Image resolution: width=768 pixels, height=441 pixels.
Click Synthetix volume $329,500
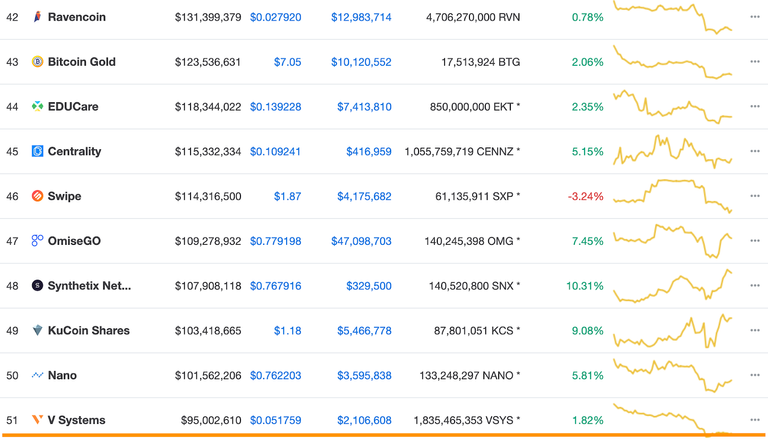[x=369, y=286]
